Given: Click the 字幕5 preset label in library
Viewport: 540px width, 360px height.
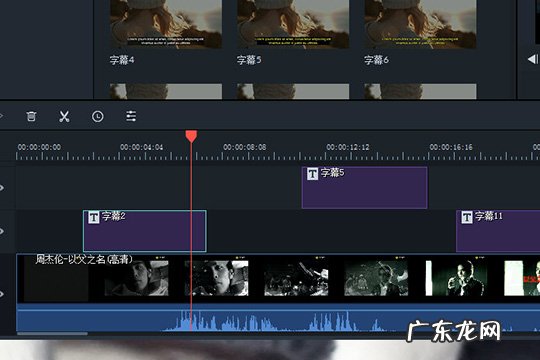Looking at the screenshot, I should [249, 60].
